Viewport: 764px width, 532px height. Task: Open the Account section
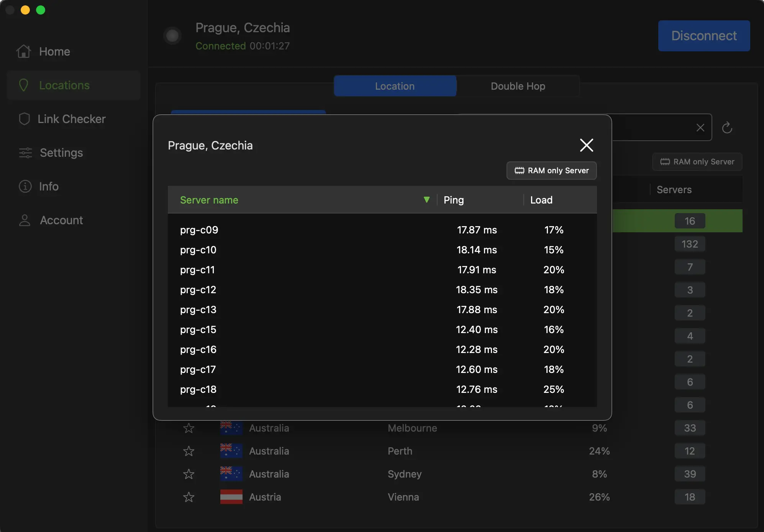[61, 220]
